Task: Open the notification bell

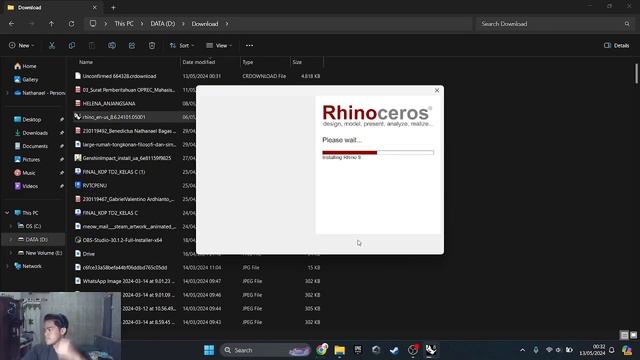Action: 611,350
